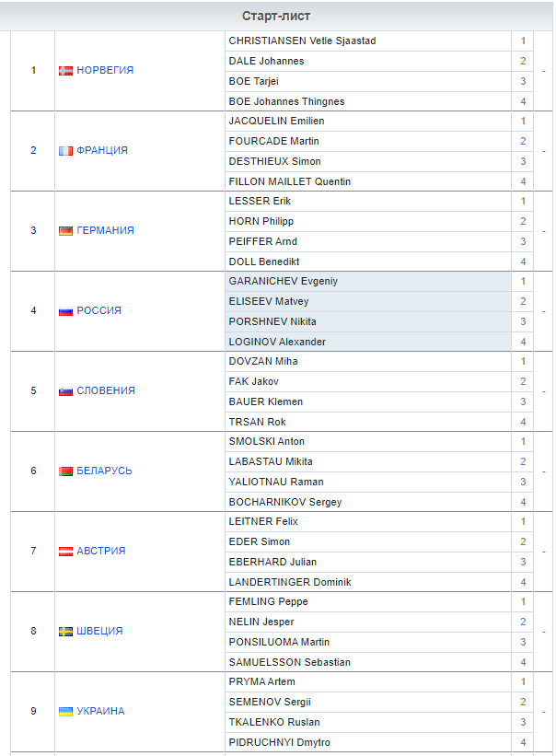556x756 pixels.
Task: Click the Slovenia flag icon
Action: [x=65, y=391]
